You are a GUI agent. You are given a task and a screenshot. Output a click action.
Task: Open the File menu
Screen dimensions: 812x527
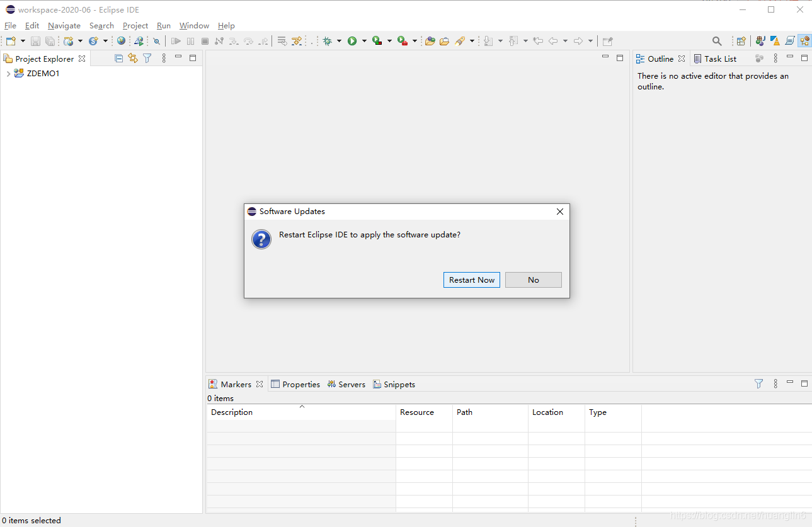[10, 26]
